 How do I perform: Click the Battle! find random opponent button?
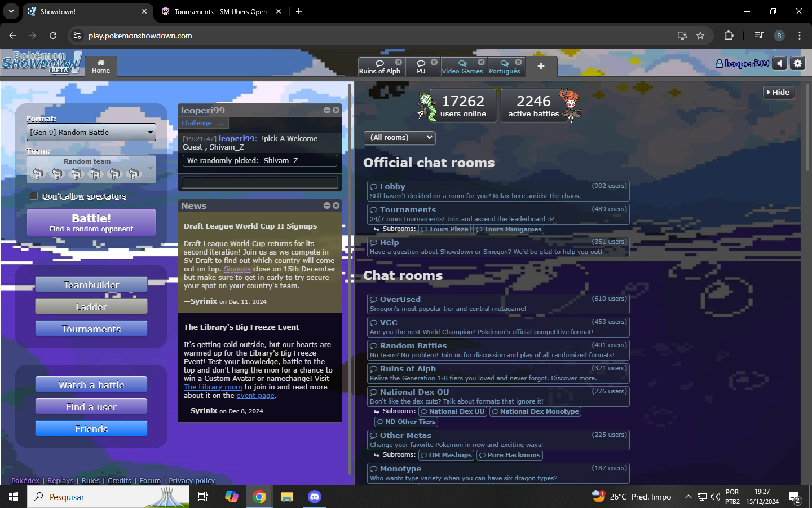pyautogui.click(x=91, y=222)
